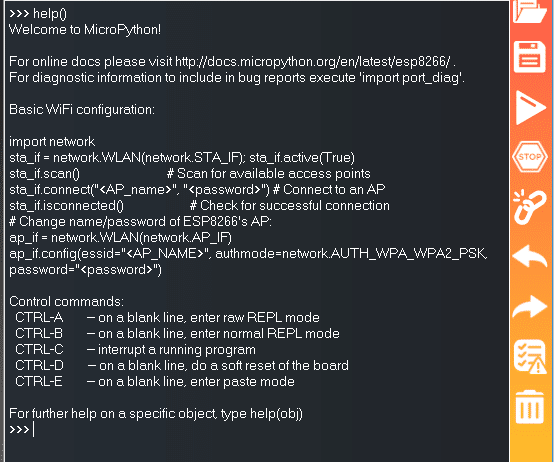Toggle board connection with the chain link icon
Viewport: 554px width, 462px height.
click(529, 207)
